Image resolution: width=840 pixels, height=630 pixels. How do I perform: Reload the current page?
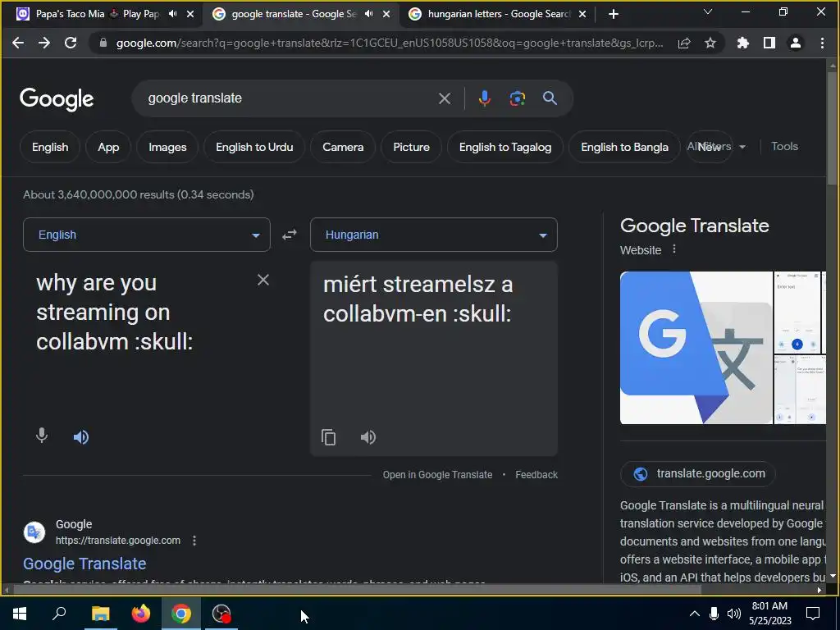coord(71,43)
